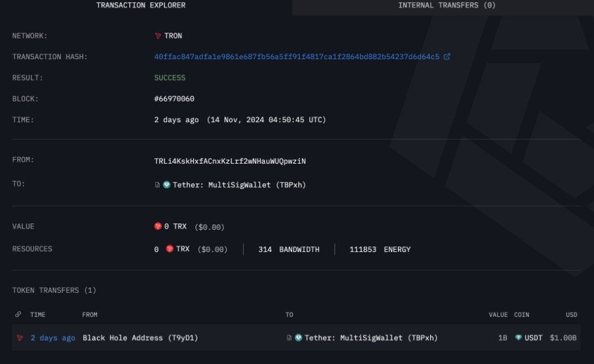Select the 0 TRX value amount

coord(175,226)
